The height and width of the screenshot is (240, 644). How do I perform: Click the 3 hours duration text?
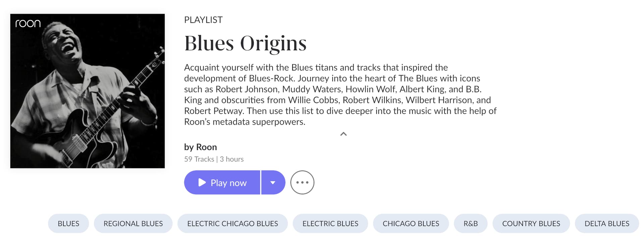[x=232, y=159]
